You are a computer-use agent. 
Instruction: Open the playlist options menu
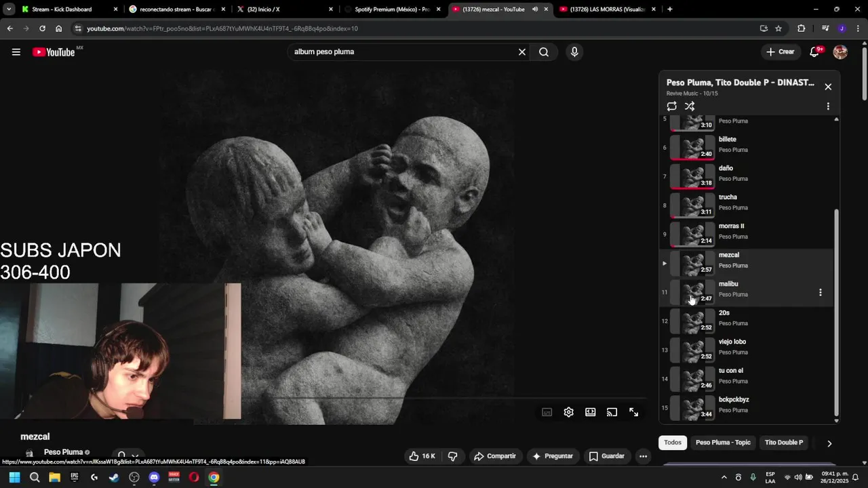click(x=828, y=106)
